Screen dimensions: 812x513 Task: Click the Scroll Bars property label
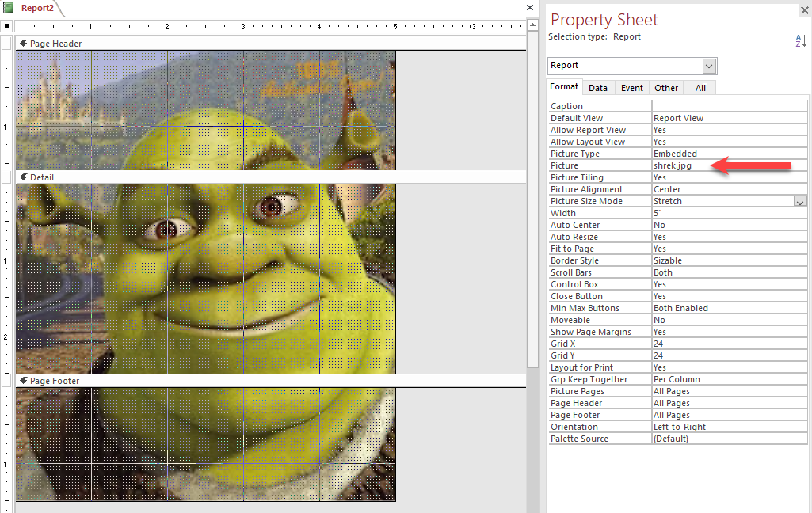[x=570, y=273]
